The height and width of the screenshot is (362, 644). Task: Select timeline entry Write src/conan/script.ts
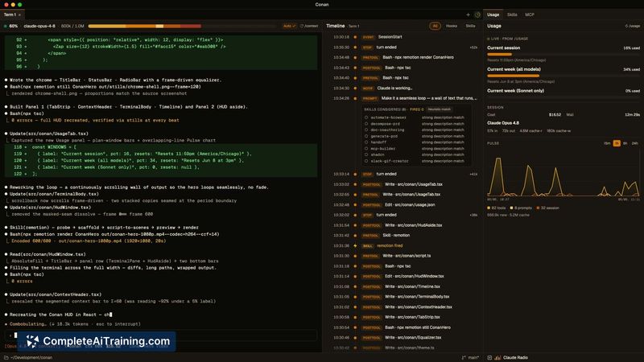tap(406, 256)
